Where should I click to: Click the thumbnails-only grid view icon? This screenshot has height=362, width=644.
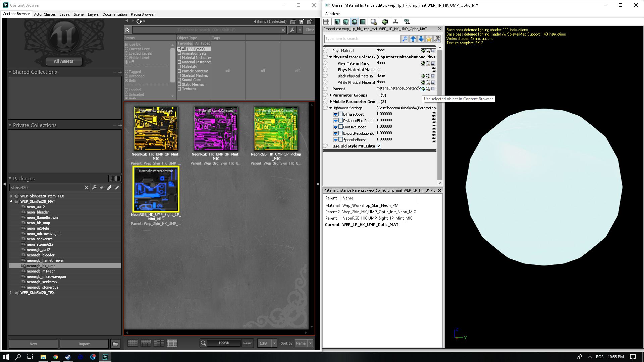click(172, 343)
